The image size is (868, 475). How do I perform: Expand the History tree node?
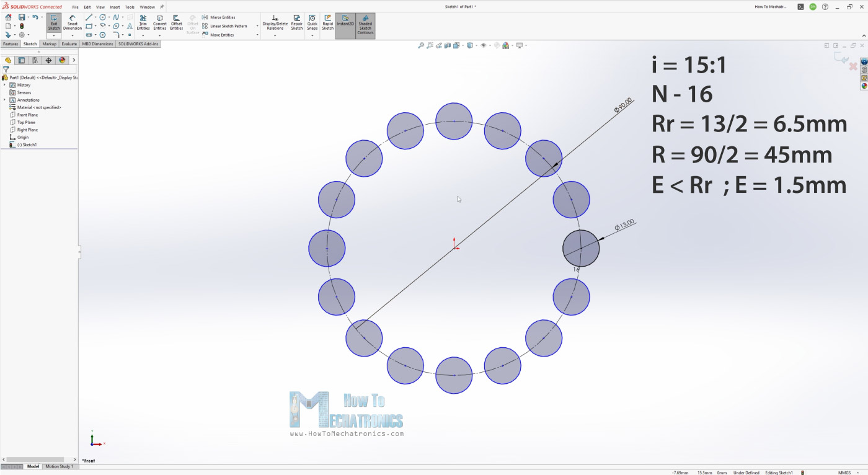pos(4,85)
